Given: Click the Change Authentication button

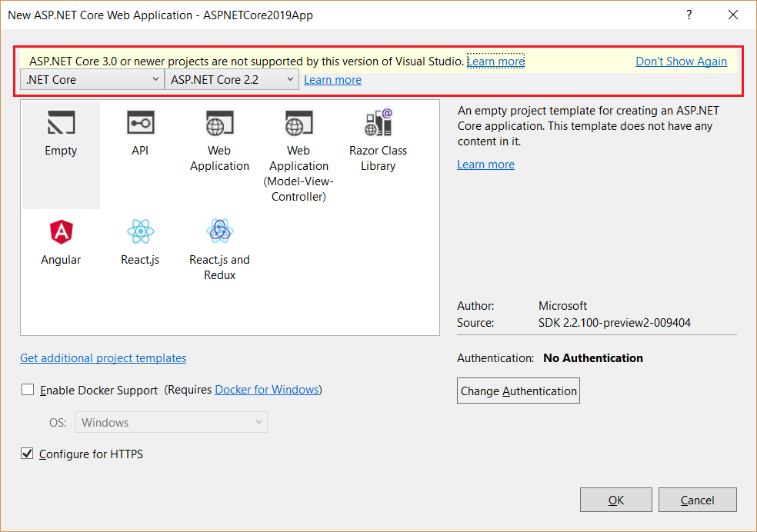Looking at the screenshot, I should pos(519,391).
